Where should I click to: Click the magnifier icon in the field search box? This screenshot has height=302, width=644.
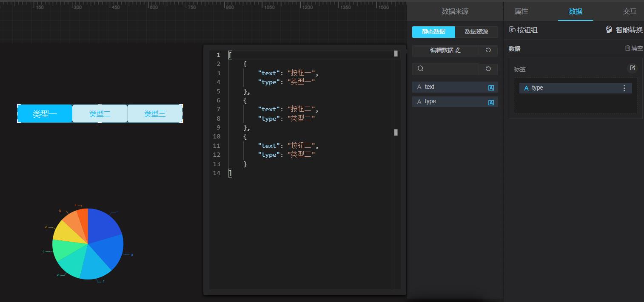420,69
